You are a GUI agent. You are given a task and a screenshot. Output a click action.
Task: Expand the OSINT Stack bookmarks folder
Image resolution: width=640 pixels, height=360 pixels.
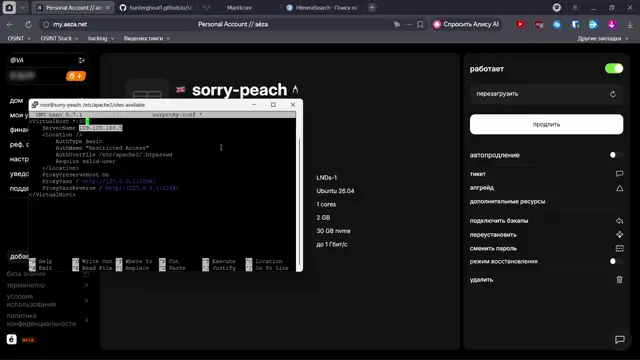tap(59, 38)
